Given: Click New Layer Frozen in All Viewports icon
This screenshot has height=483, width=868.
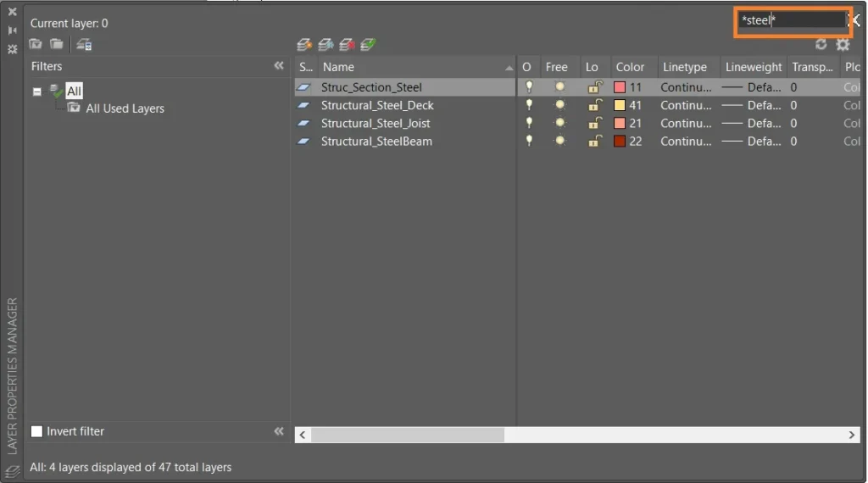Looking at the screenshot, I should click(x=325, y=44).
